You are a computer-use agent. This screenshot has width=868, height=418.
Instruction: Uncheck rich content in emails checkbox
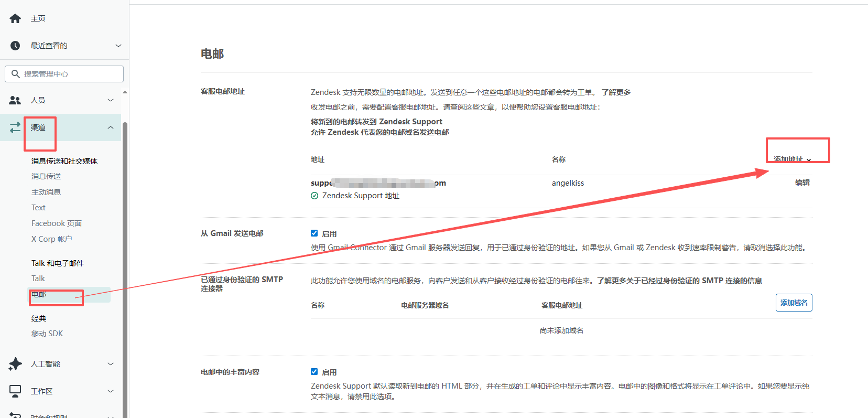coord(314,372)
